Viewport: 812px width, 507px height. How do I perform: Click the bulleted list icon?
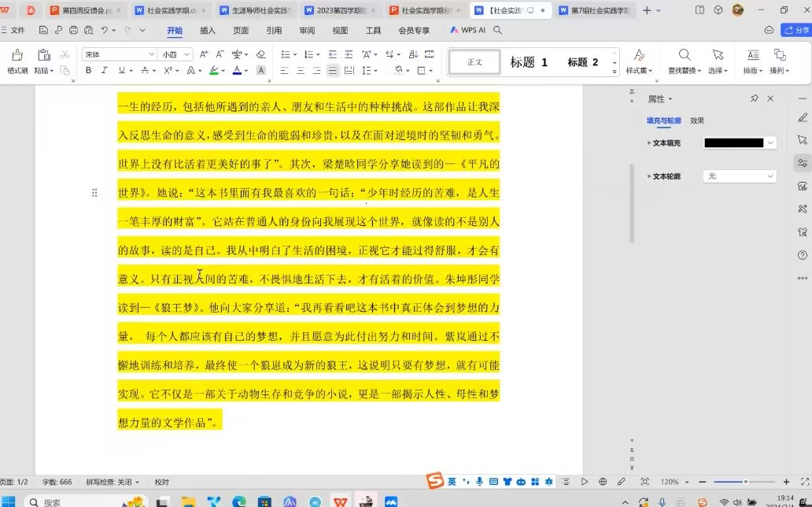[286, 54]
